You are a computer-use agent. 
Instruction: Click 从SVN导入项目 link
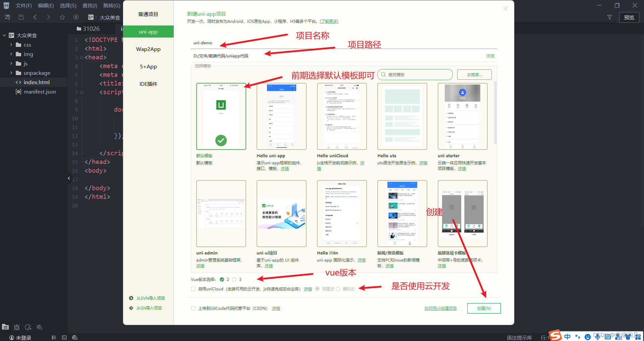[x=151, y=298]
